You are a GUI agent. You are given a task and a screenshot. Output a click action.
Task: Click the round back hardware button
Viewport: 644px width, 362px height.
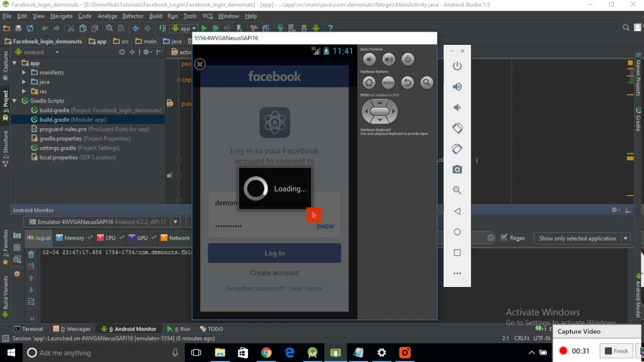tap(408, 82)
